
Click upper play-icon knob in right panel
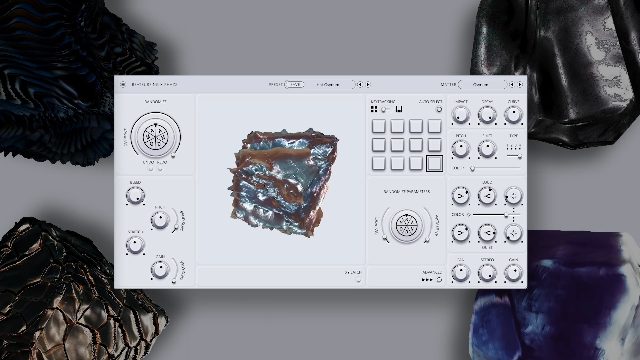coord(461,196)
